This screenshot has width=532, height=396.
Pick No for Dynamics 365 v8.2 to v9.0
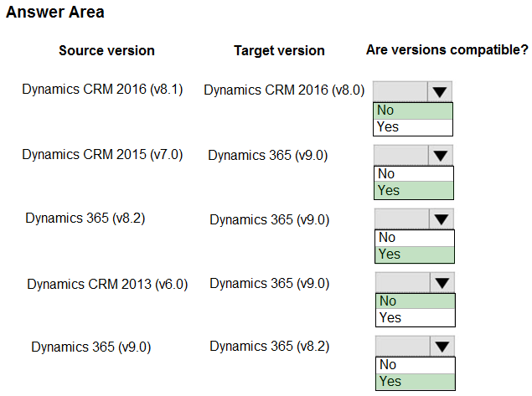(x=414, y=238)
